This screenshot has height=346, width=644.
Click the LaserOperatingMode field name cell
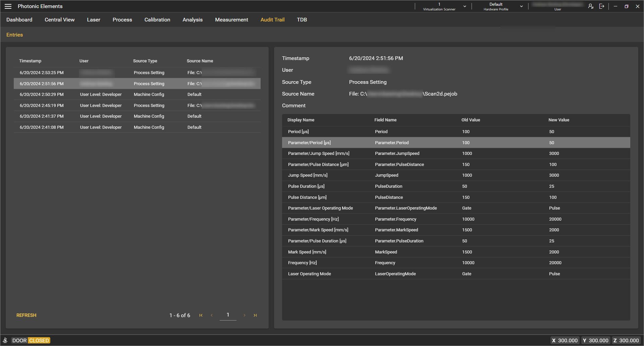click(395, 274)
